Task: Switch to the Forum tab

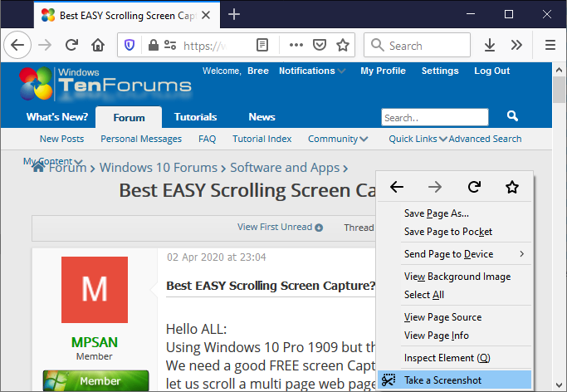Action: point(129,118)
